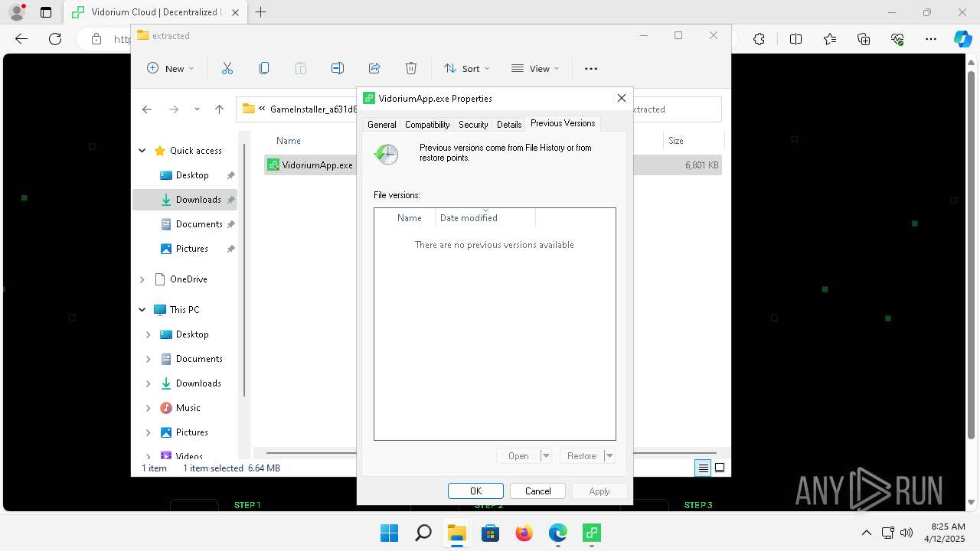The height and width of the screenshot is (551, 980).
Task: Sort file versions by Name column
Action: pyautogui.click(x=405, y=218)
